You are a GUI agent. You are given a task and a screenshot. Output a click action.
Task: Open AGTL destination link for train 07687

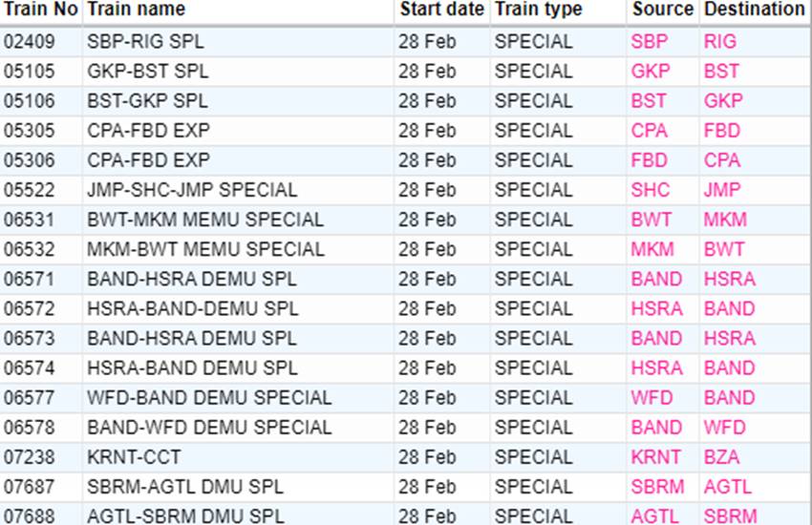tap(727, 487)
